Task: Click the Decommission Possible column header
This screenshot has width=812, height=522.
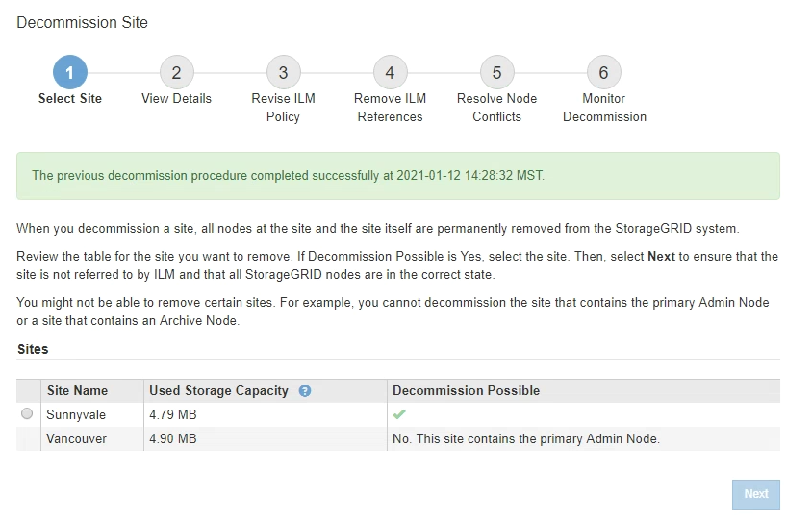Action: tap(466, 391)
